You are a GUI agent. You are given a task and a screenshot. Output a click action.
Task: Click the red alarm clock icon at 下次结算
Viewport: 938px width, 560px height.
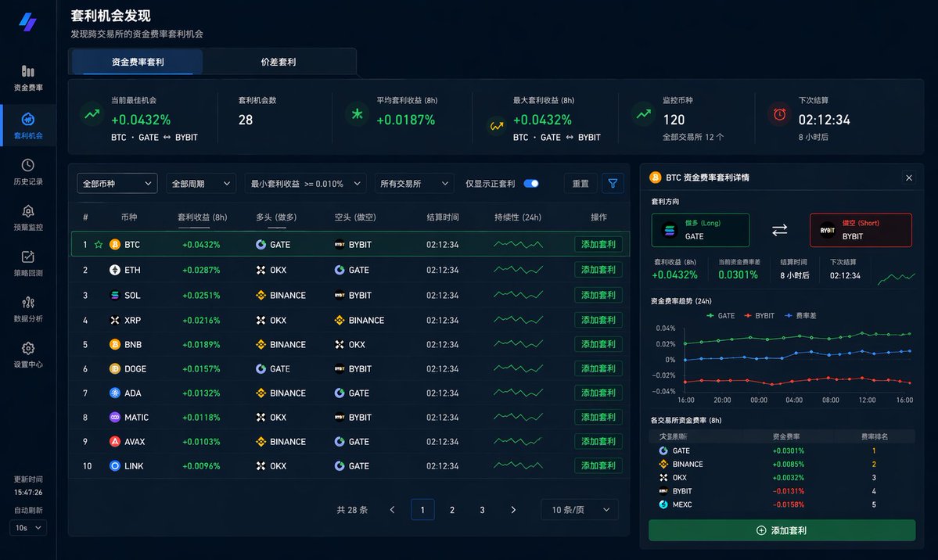coord(779,114)
